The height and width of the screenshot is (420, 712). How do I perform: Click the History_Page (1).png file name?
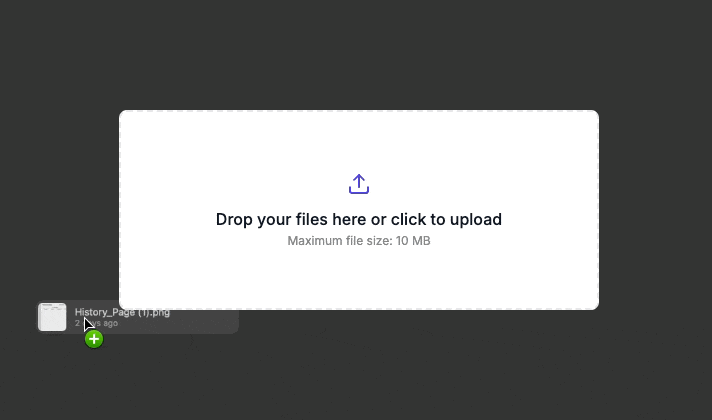point(122,312)
